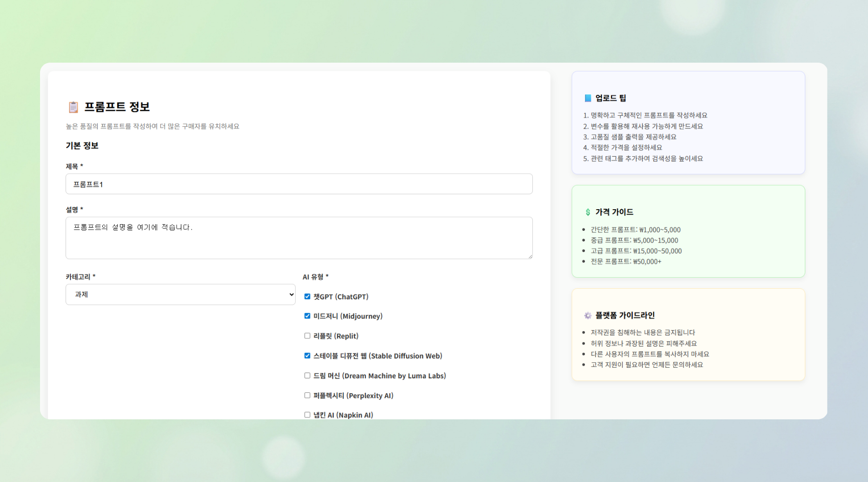This screenshot has width=868, height=482.
Task: Click the 기본 정보 section heading
Action: click(82, 146)
